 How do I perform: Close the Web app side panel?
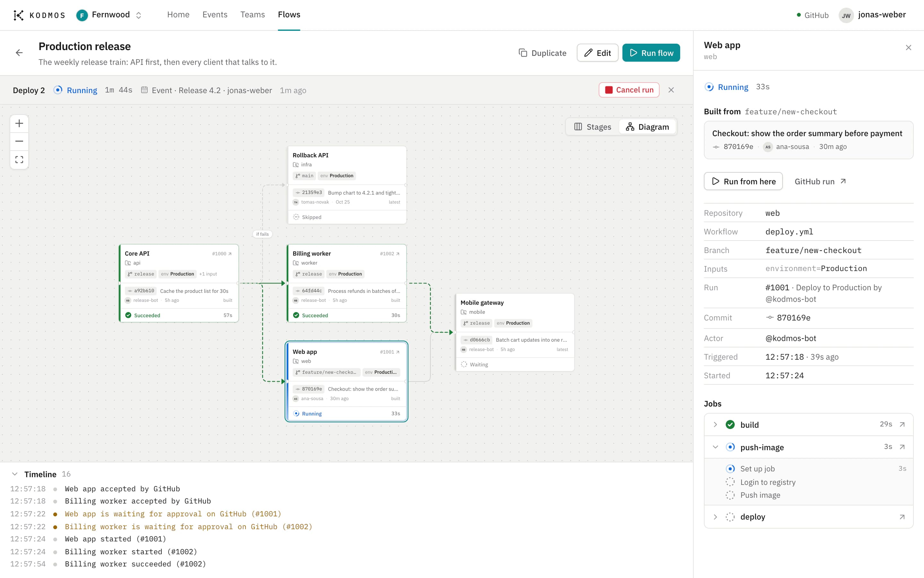[908, 48]
